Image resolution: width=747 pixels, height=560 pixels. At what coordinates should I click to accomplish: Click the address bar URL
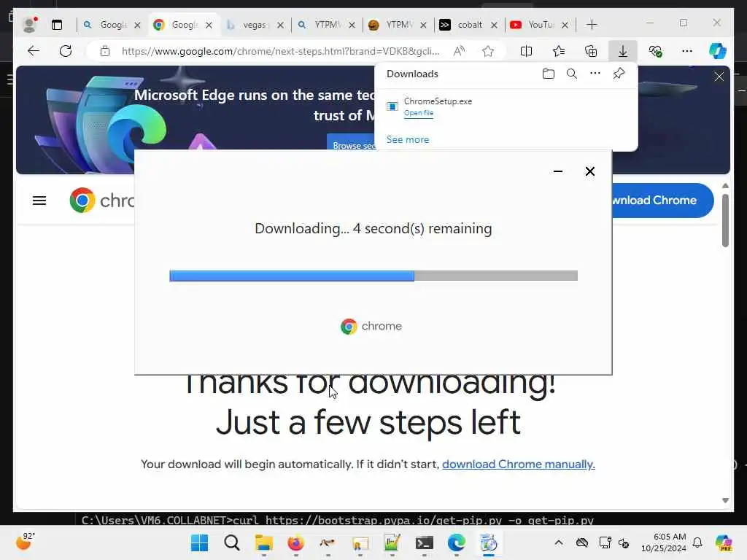pos(281,51)
